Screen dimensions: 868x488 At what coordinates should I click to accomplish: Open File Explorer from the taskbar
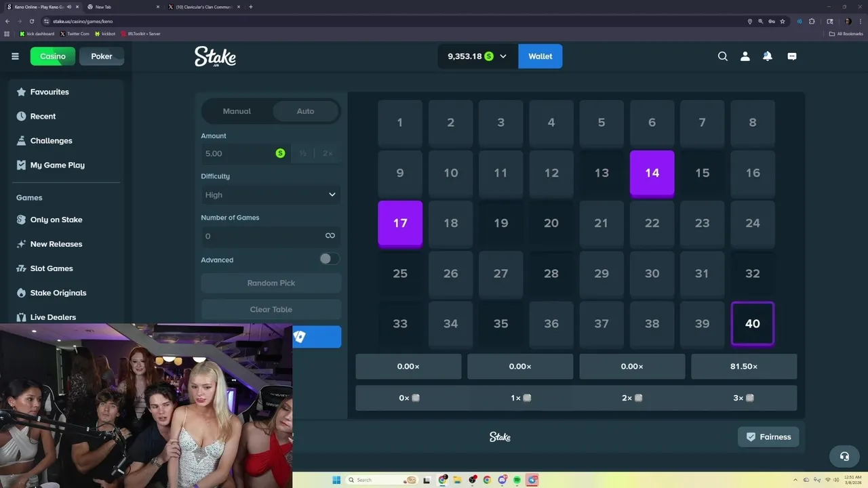(x=458, y=480)
